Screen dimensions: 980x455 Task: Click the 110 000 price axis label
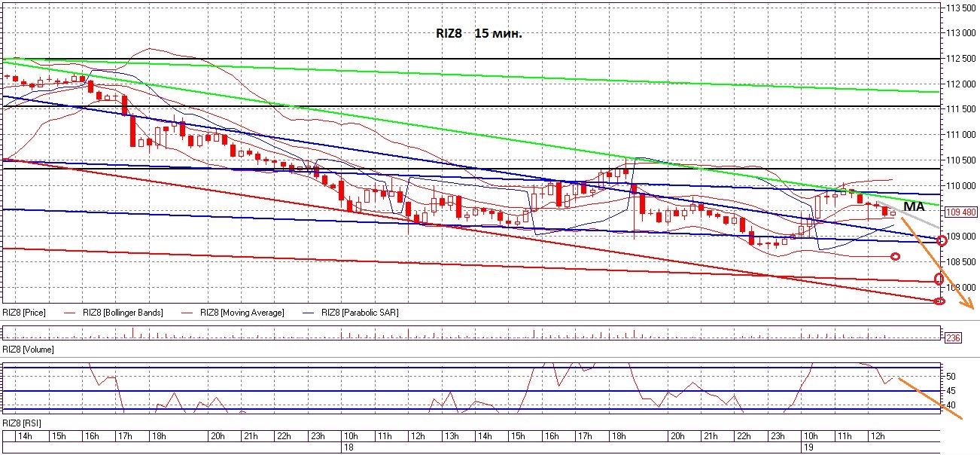[x=960, y=185]
